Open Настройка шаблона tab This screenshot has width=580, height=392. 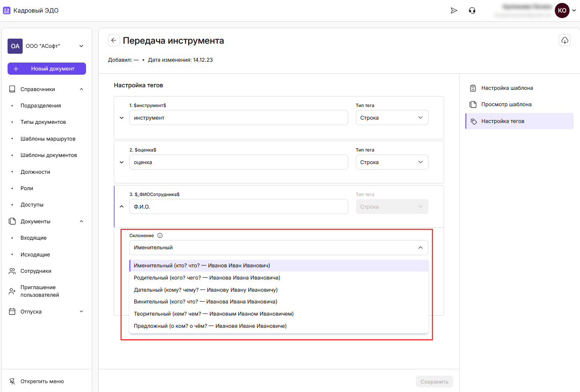click(507, 88)
